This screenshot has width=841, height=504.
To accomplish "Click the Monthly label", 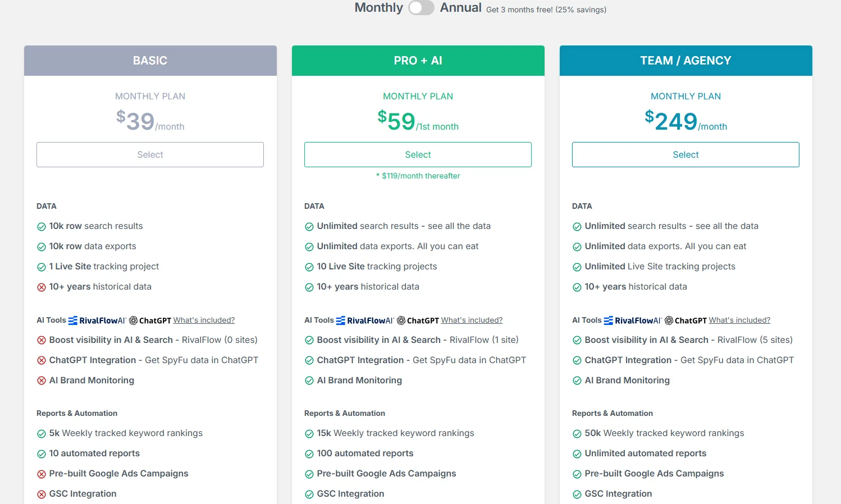I will point(379,8).
